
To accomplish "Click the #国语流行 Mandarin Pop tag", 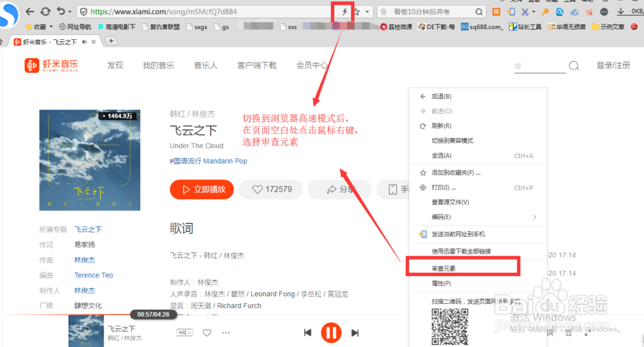I will click(208, 161).
